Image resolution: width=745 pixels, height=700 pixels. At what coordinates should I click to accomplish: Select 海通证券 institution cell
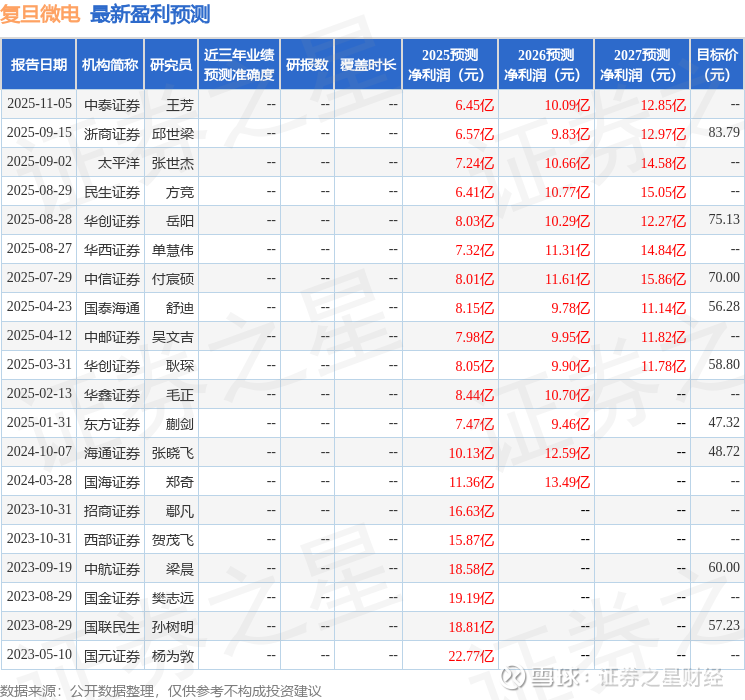(x=112, y=453)
